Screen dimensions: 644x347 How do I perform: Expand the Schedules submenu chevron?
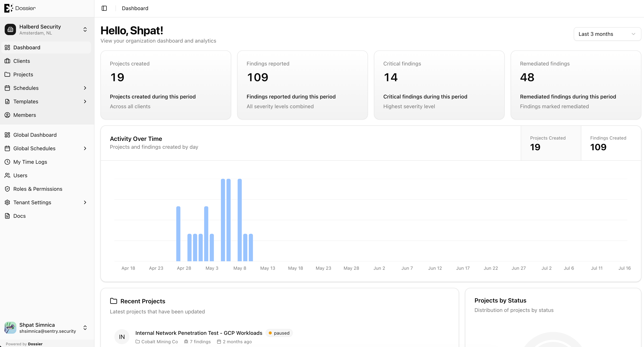coord(85,88)
